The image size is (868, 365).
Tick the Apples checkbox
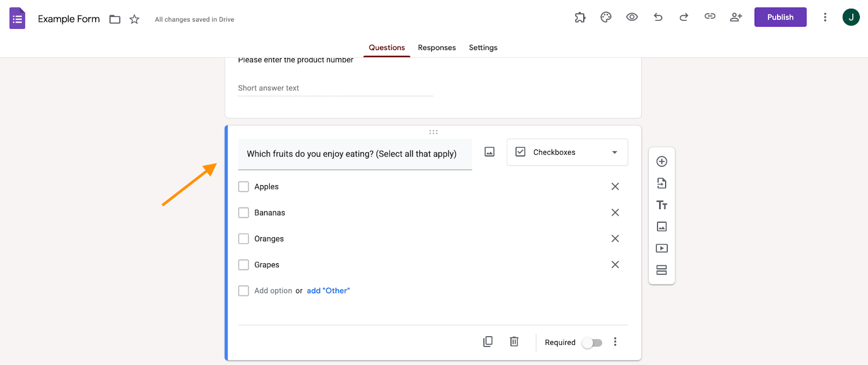[x=244, y=187]
